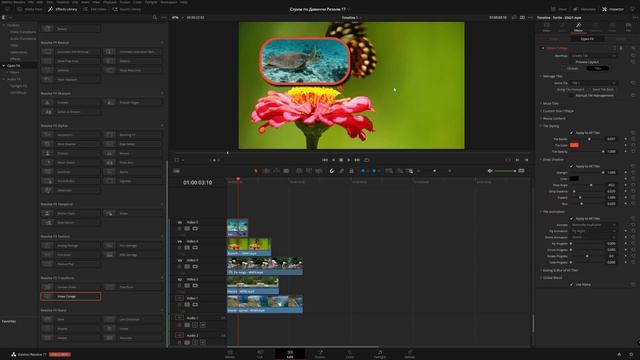Select the arrow Selection Mode tool
The image size is (640, 360).
pyautogui.click(x=256, y=171)
